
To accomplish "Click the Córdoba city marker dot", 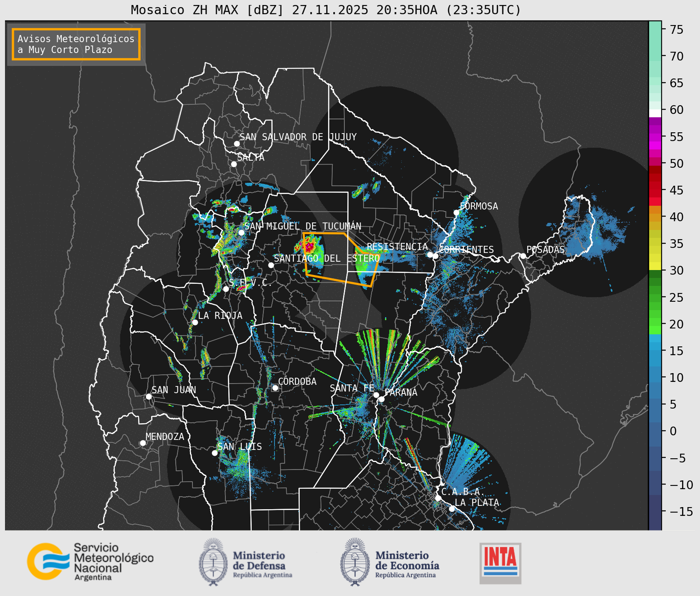I will pyautogui.click(x=275, y=388).
